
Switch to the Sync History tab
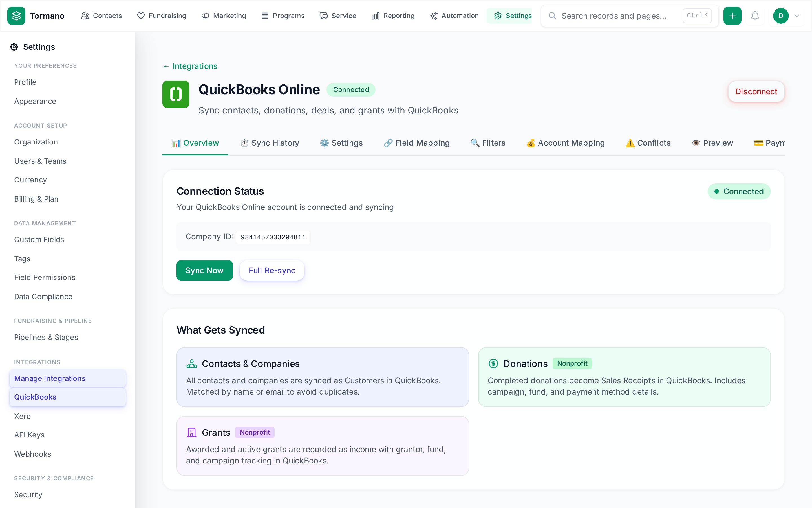[x=270, y=143]
